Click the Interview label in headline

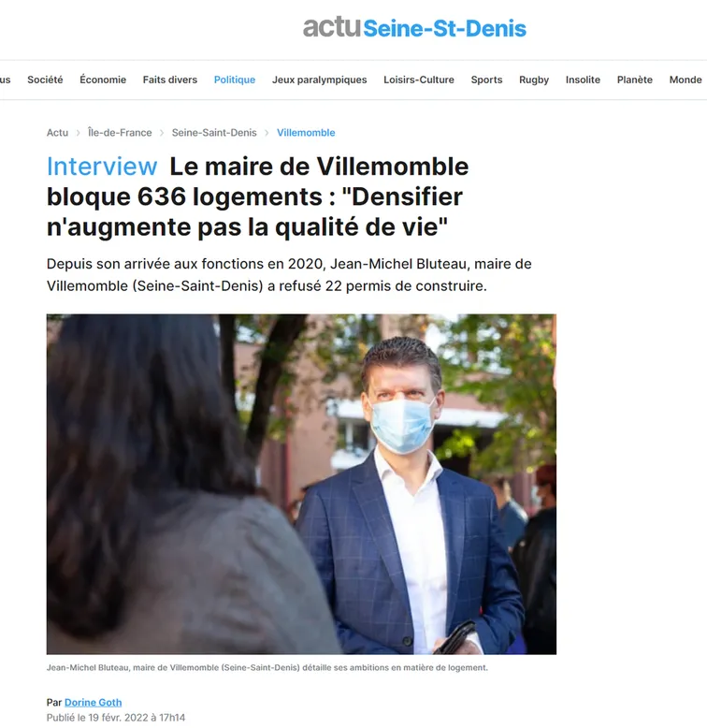coord(102,167)
